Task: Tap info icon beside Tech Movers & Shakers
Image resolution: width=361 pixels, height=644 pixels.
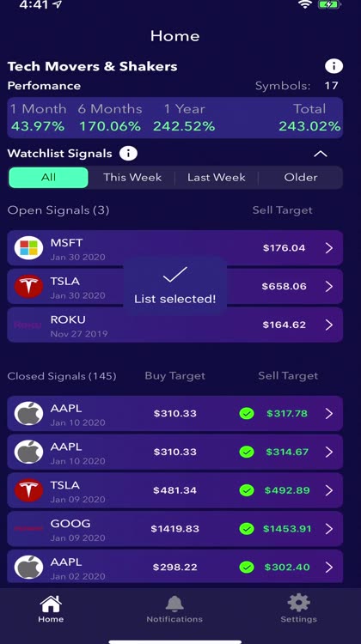Action: (333, 66)
